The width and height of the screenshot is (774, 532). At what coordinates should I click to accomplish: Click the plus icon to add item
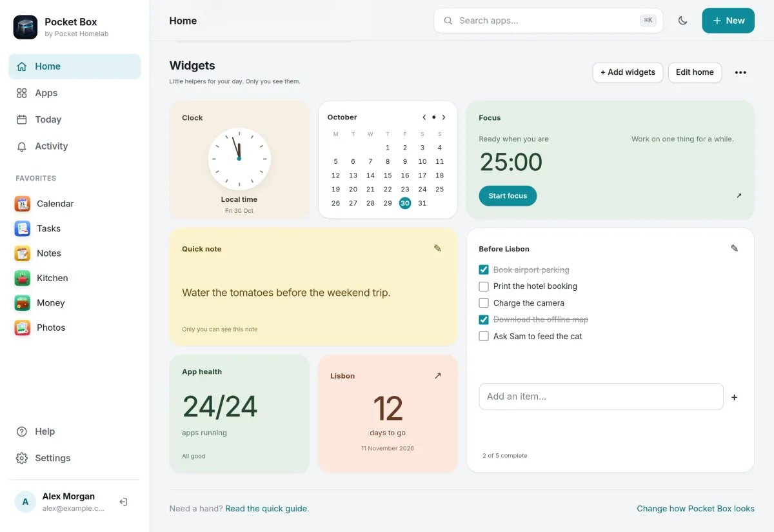734,397
